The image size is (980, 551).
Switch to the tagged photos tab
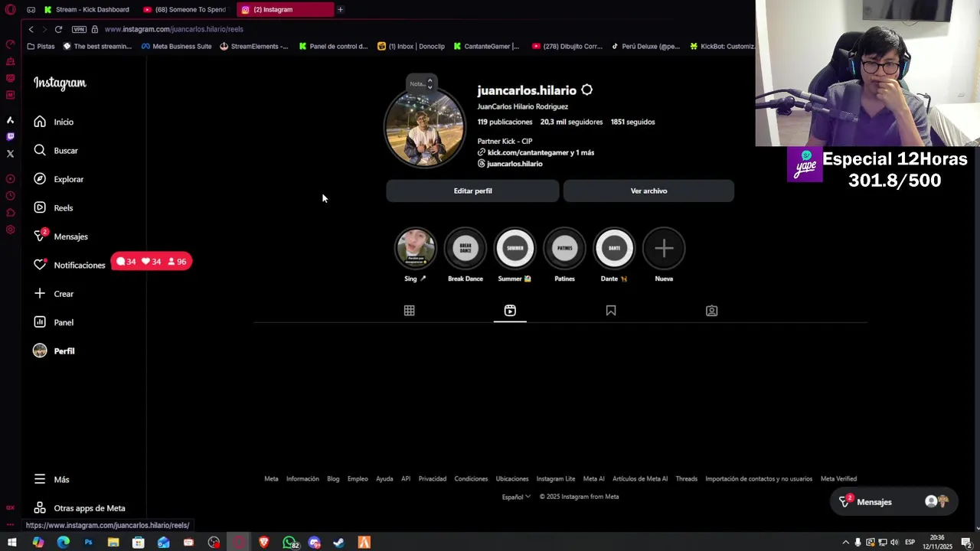click(712, 311)
